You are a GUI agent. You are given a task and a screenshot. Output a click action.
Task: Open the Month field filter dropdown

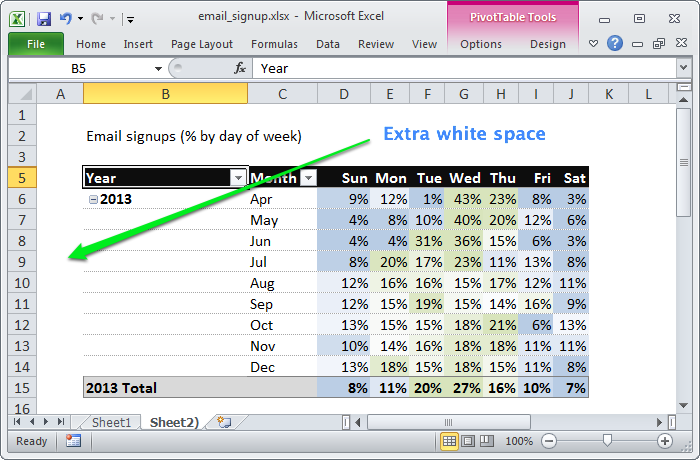click(307, 178)
